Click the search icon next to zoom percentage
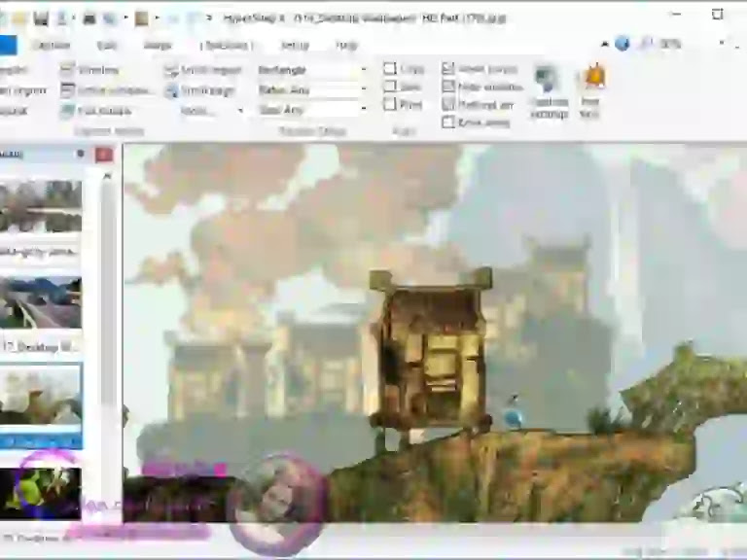 point(646,44)
